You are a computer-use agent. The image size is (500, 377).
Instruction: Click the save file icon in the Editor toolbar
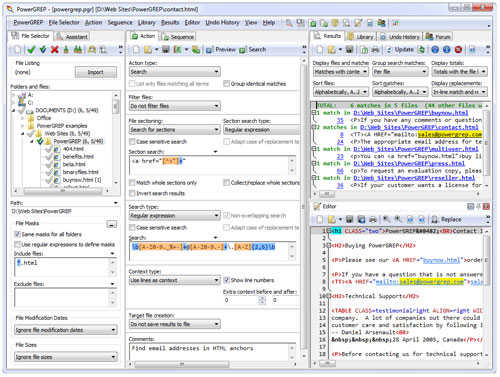click(349, 219)
